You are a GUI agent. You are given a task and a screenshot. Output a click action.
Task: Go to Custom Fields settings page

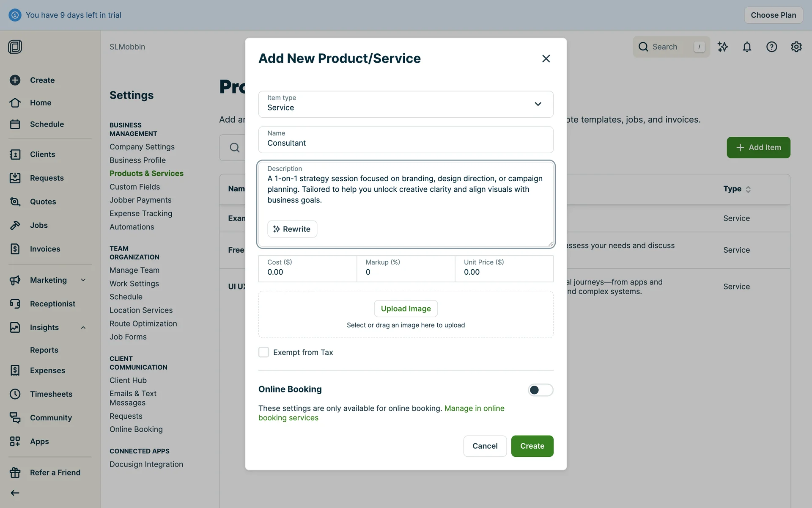tap(134, 187)
